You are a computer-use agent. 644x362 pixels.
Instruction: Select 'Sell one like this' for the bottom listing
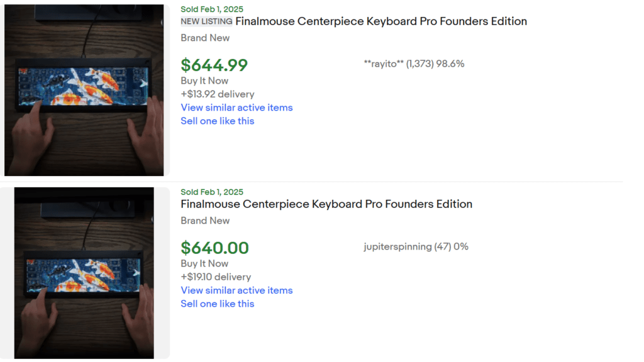pos(217,304)
